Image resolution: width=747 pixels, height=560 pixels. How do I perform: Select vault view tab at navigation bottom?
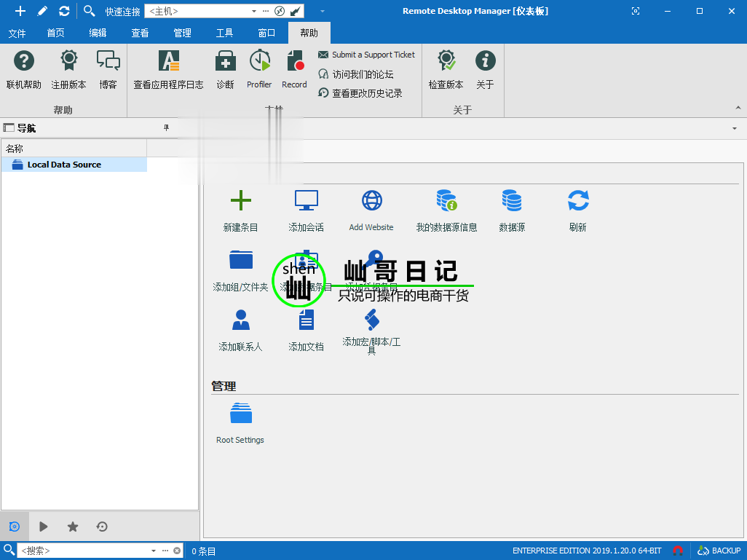pyautogui.click(x=15, y=527)
